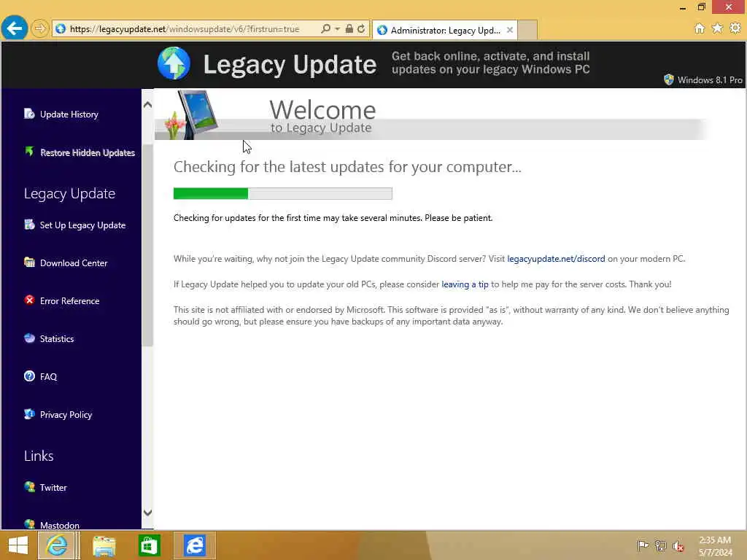
Task: Click the security lock icon in address bar
Action: click(349, 29)
